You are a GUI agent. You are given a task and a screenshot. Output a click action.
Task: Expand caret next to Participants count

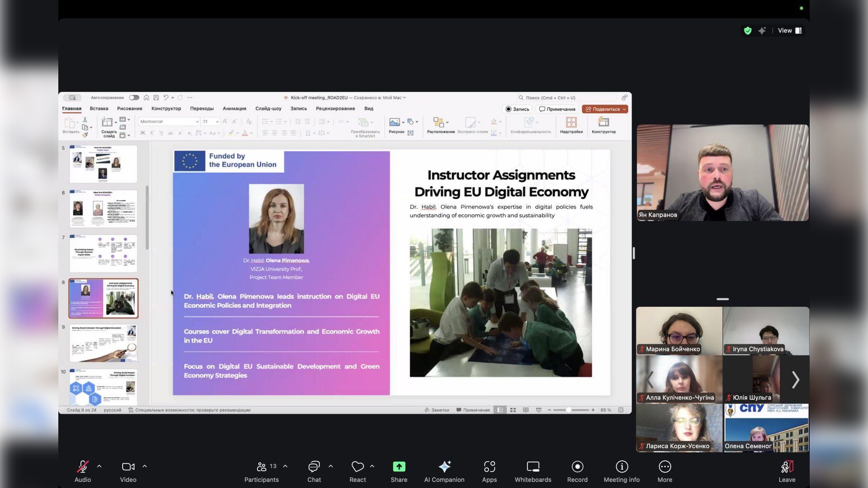tap(285, 466)
